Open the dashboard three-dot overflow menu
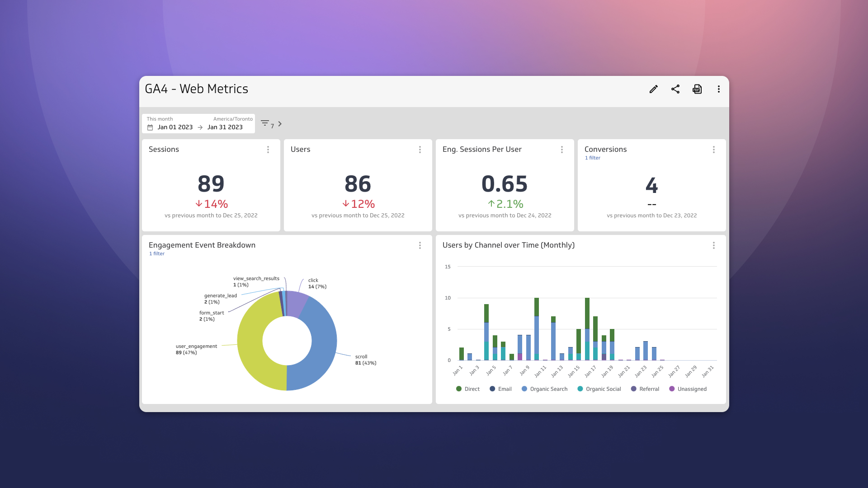The width and height of the screenshot is (868, 488). pyautogui.click(x=718, y=89)
